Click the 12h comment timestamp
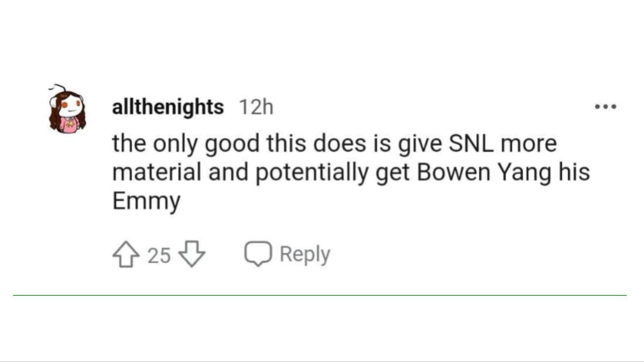Viewport: 644px width, 362px height. (256, 108)
